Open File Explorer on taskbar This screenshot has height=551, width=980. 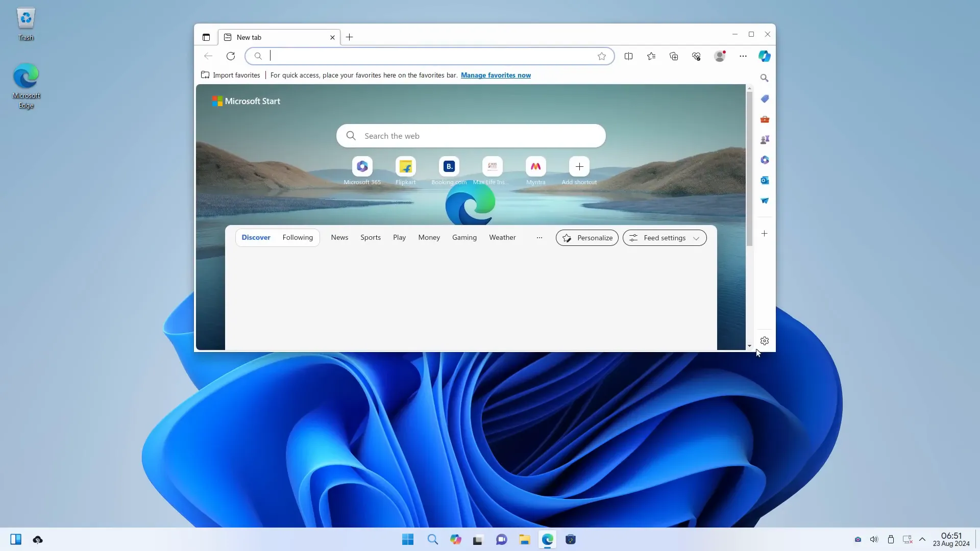(x=524, y=539)
